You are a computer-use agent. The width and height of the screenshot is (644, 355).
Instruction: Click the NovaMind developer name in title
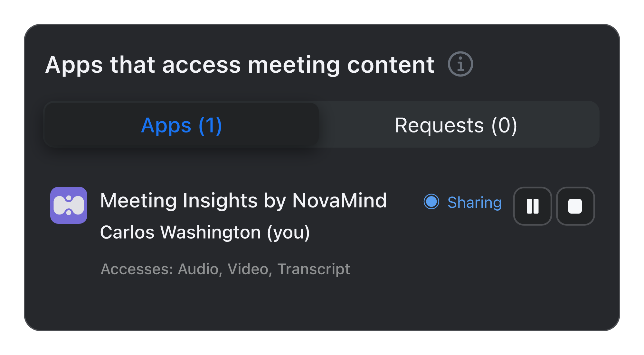[x=339, y=201]
